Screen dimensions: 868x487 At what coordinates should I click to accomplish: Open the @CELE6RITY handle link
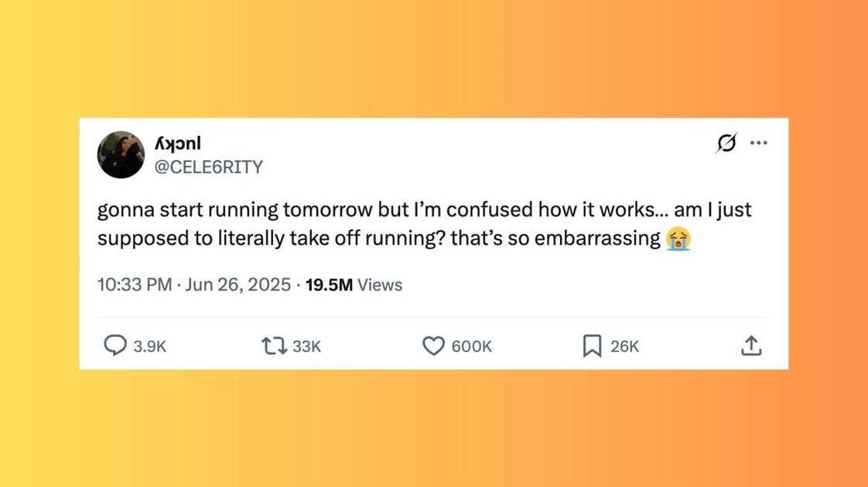[210, 166]
